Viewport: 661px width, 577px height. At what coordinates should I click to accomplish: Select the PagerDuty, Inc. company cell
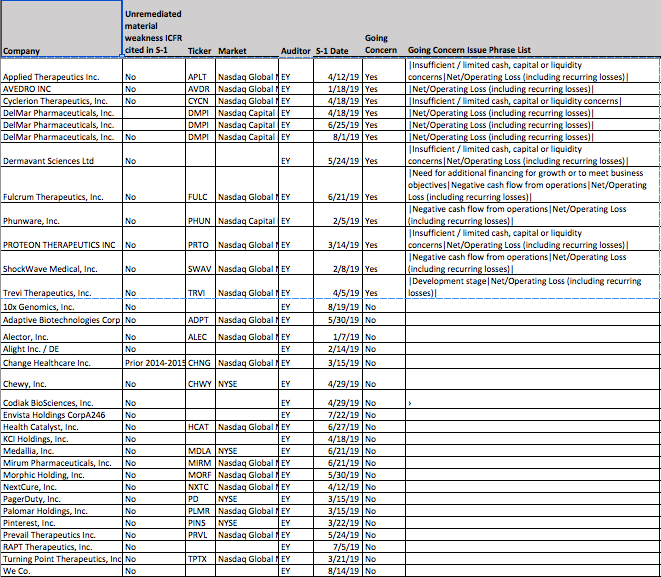click(x=62, y=499)
